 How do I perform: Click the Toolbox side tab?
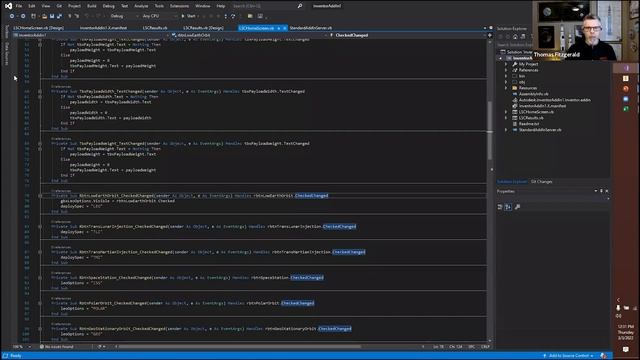tap(7, 31)
